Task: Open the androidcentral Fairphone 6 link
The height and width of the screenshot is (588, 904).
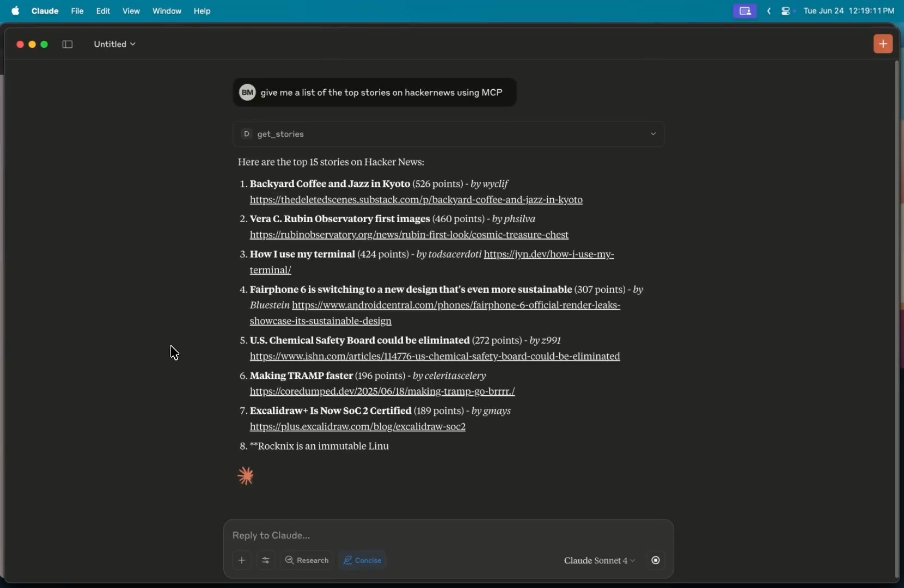Action: [456, 305]
